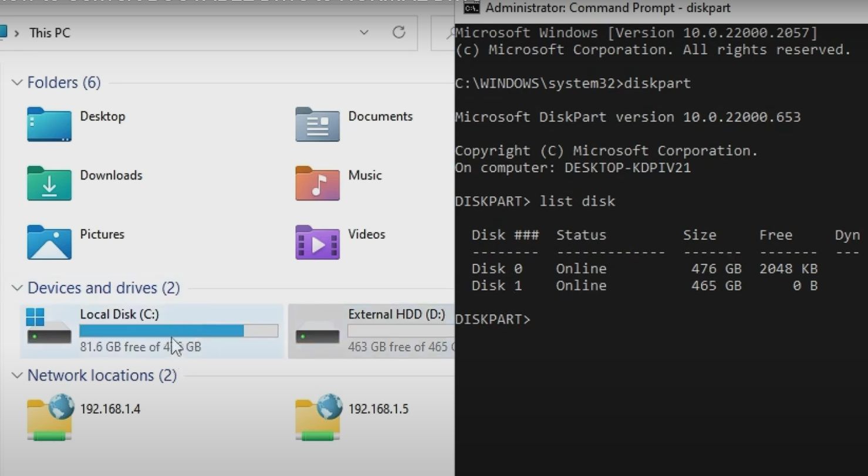Image resolution: width=868 pixels, height=476 pixels.
Task: Click the 'Status' column header in diskpart
Action: pos(581,235)
